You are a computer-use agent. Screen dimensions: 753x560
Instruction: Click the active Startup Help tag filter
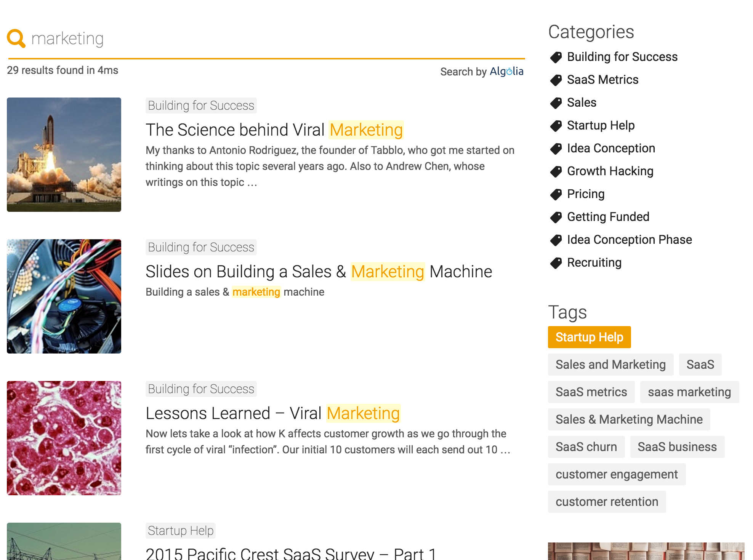(589, 336)
